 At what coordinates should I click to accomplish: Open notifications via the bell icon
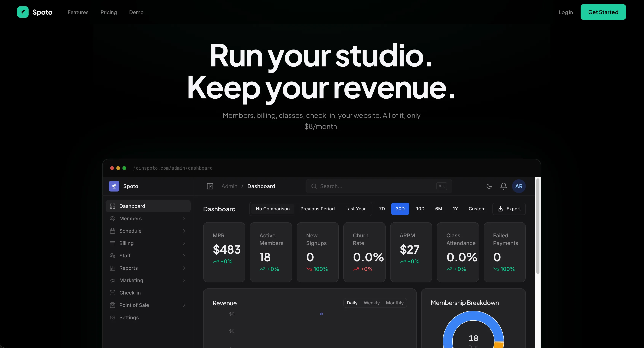[x=503, y=186]
